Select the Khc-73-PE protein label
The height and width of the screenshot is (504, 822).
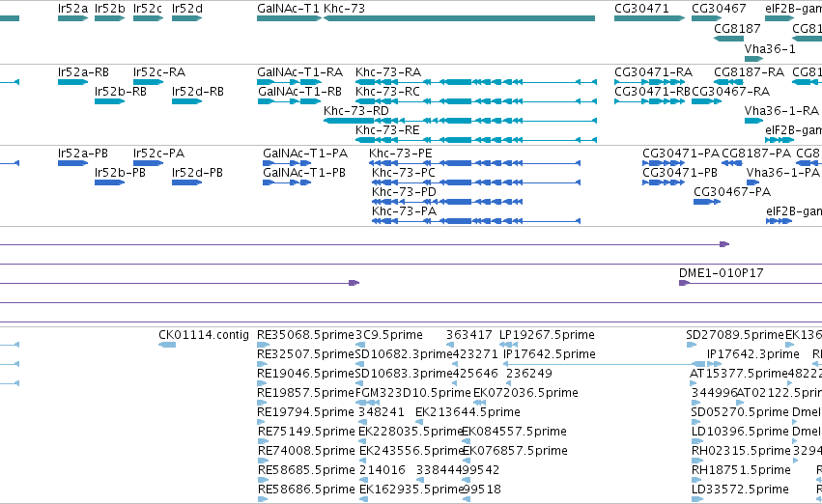[x=401, y=153]
